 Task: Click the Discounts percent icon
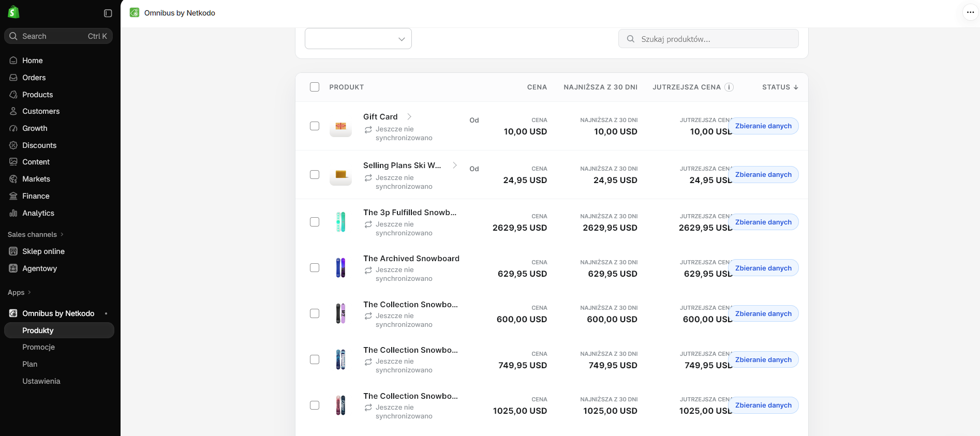13,145
